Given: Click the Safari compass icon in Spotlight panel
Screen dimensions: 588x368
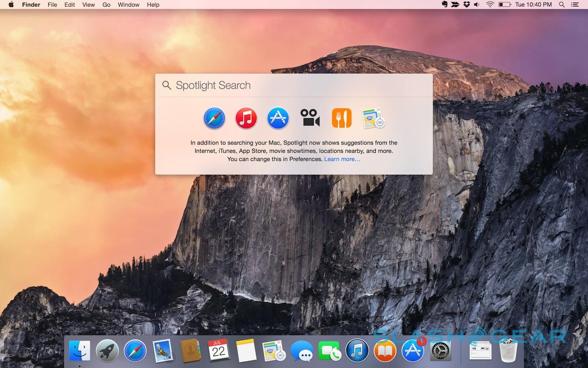Looking at the screenshot, I should pos(215,118).
